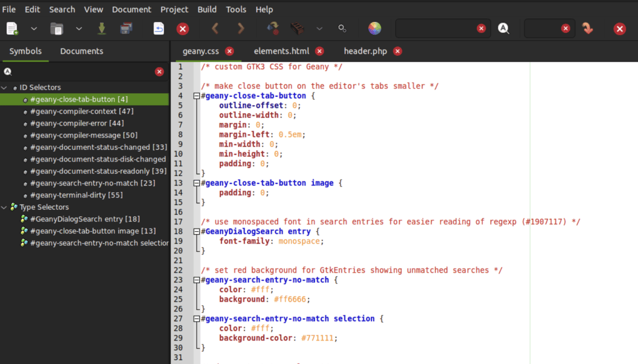Fold the block at line 27
This screenshot has width=638, height=364.
click(x=197, y=319)
